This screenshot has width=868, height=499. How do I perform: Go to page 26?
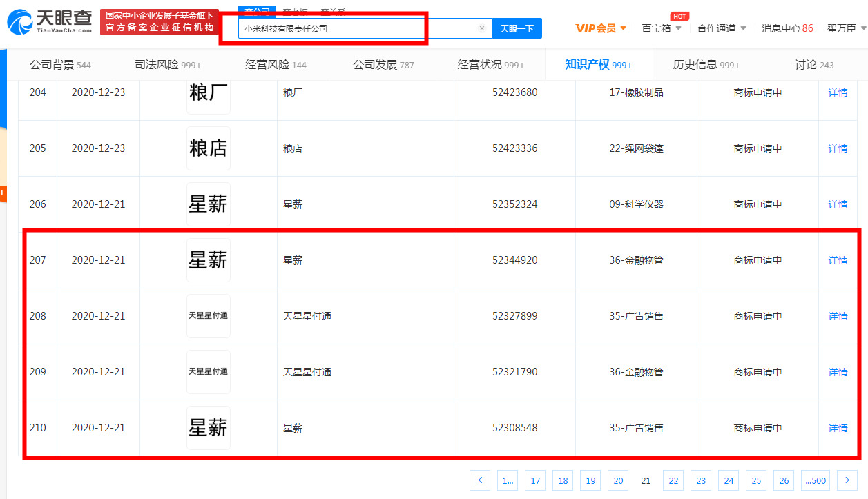(784, 480)
